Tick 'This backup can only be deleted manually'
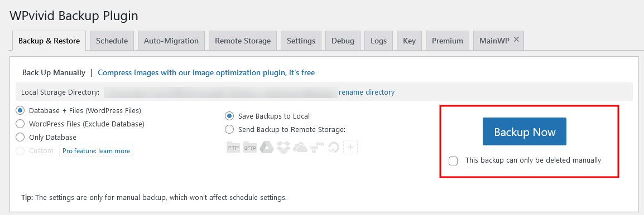The height and width of the screenshot is (215, 644). [x=453, y=161]
